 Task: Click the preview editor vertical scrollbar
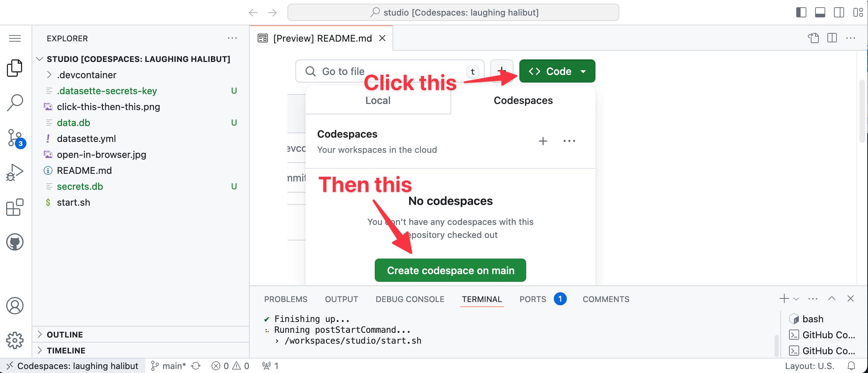tap(862, 112)
